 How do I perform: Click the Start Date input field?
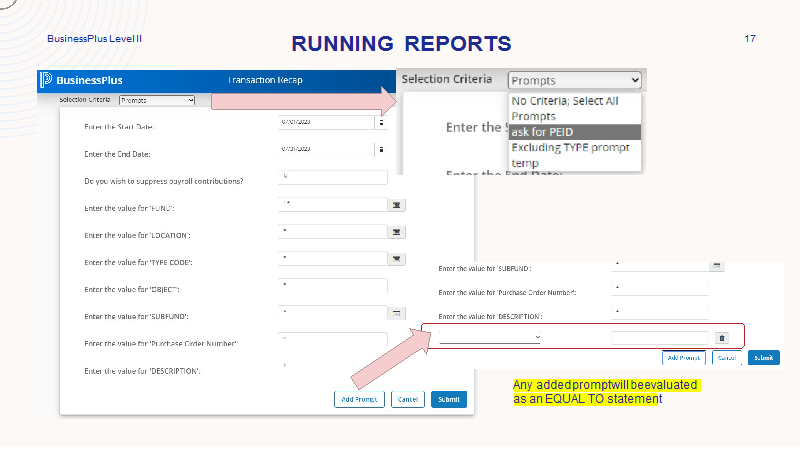327,122
